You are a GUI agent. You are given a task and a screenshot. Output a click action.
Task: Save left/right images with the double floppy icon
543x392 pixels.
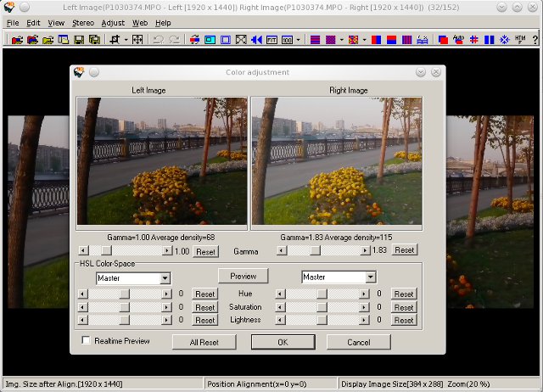94,40
